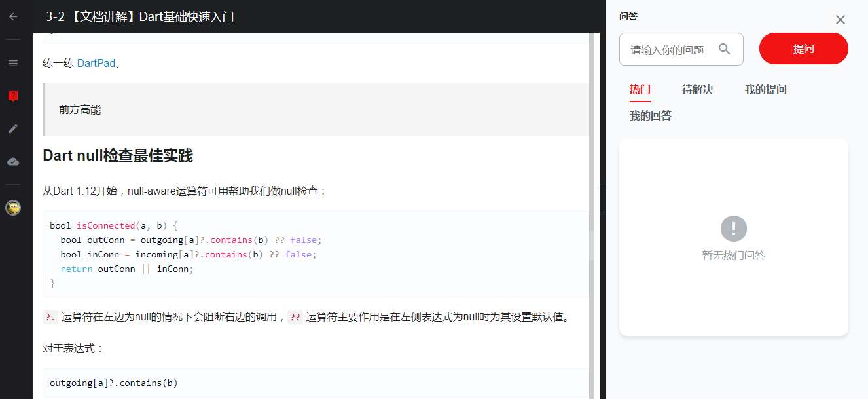Switch to the 热门 tab
Viewport: 868px width, 399px height.
640,90
